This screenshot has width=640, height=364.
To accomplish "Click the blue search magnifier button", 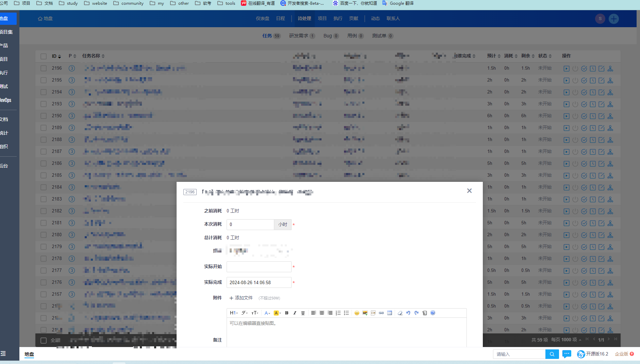I will 552,354.
